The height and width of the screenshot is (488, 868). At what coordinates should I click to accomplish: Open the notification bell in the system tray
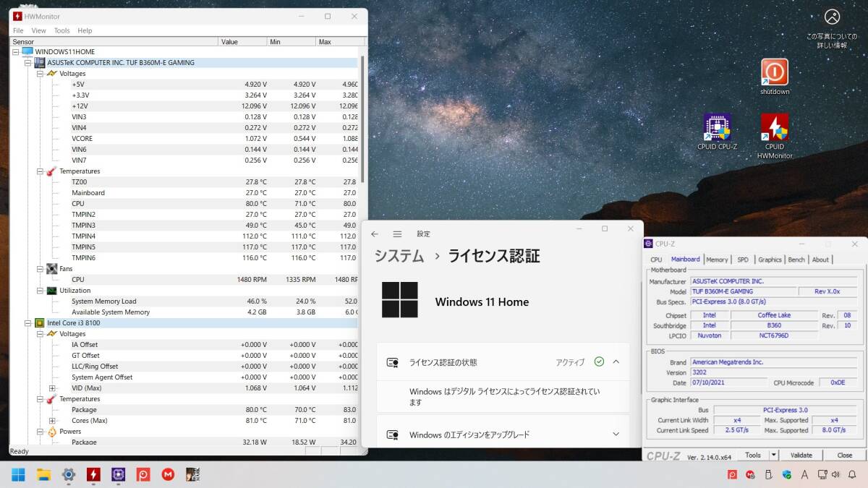[852, 475]
